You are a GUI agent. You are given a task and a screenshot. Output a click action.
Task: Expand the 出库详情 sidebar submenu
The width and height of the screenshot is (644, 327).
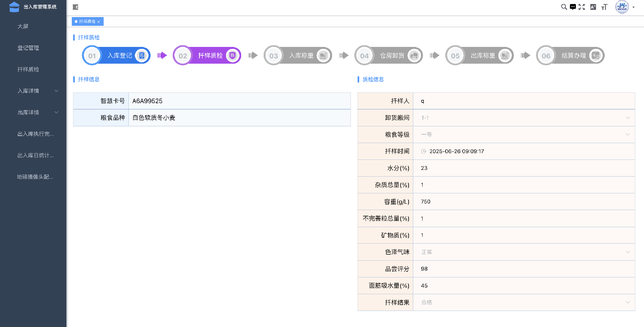[x=33, y=112]
